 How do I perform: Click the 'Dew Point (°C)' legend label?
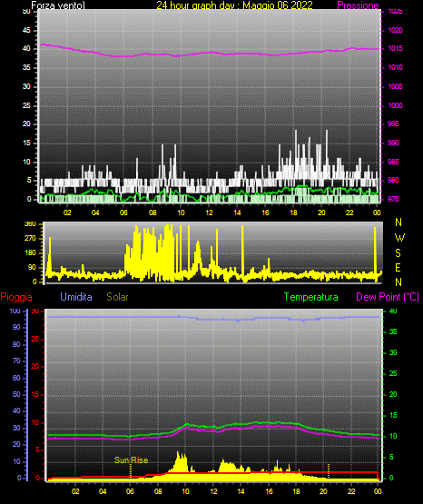pos(388,297)
